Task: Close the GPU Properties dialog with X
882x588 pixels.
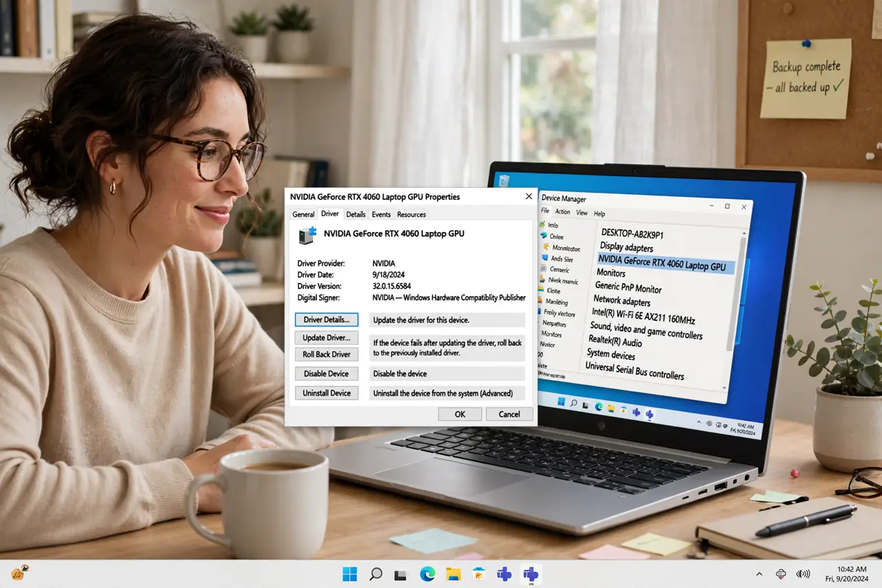Action: click(x=529, y=196)
